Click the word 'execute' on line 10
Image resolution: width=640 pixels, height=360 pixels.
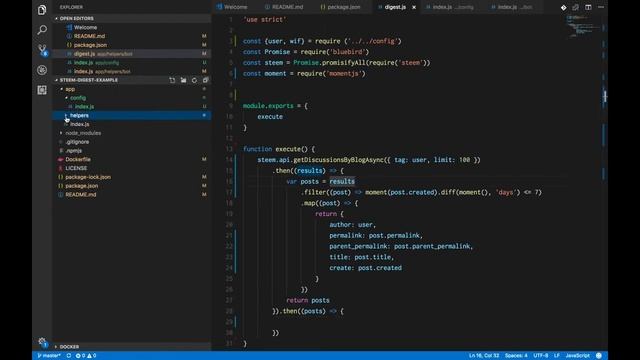[270, 117]
